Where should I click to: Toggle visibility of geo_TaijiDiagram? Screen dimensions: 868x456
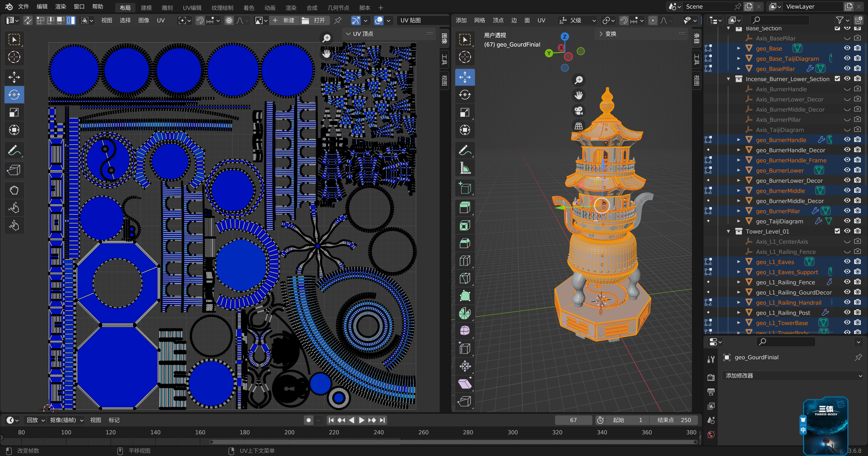847,221
